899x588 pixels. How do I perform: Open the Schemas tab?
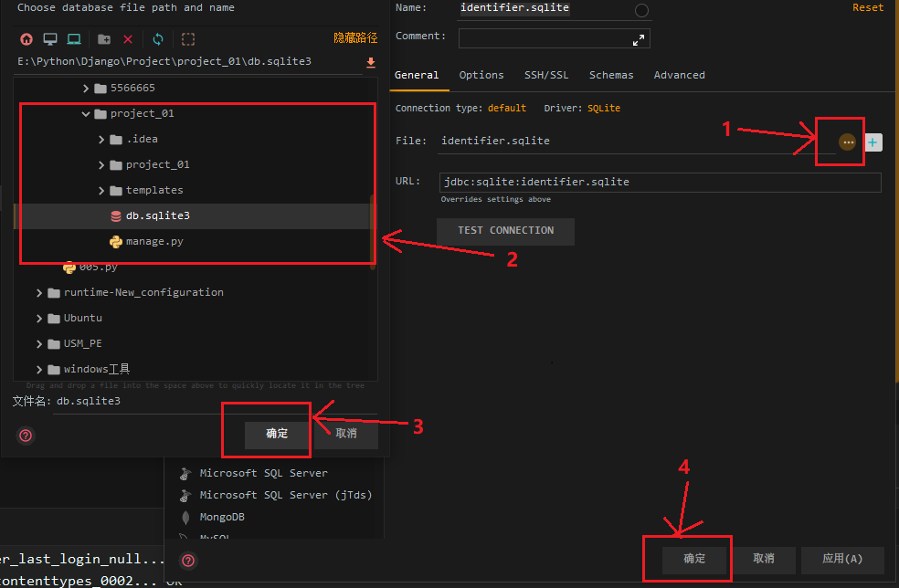(x=611, y=75)
